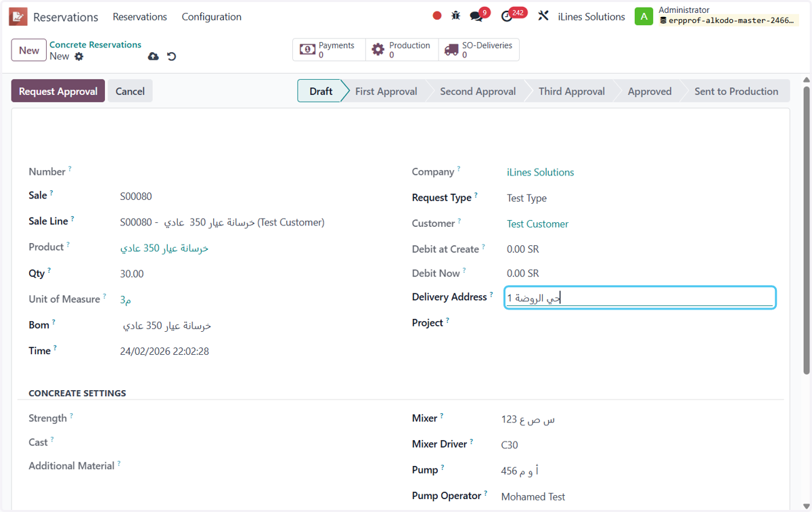
Task: Discard changes with the undo icon
Action: point(172,56)
